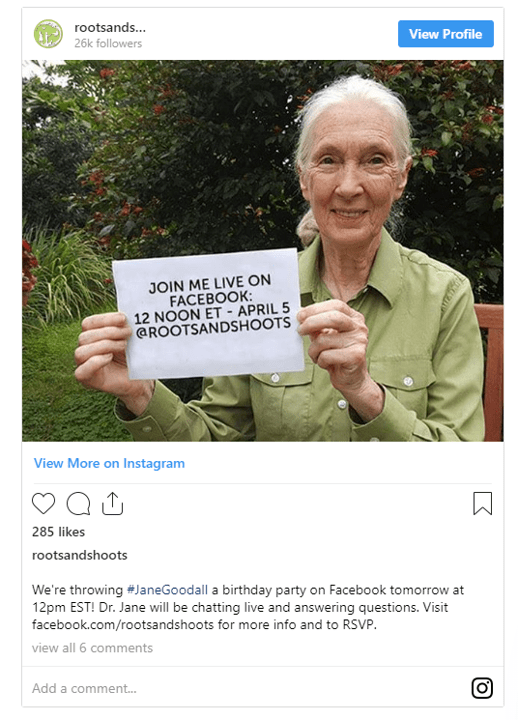Viewport: 518px width, 720px height.
Task: Click the View Profile button
Action: (x=445, y=34)
